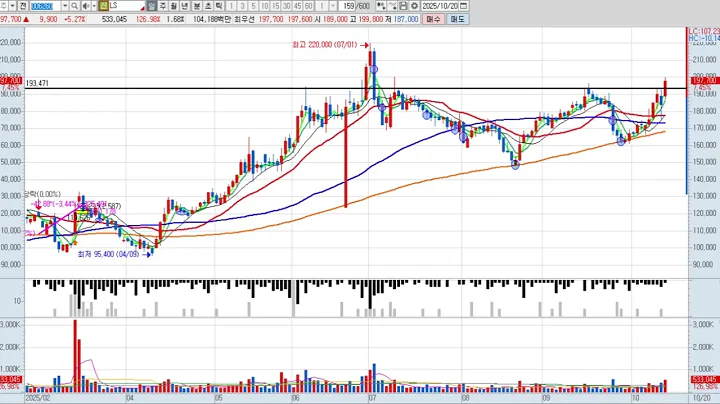
Task: Open the speaker icon dropdown arrow
Action: 94,6
